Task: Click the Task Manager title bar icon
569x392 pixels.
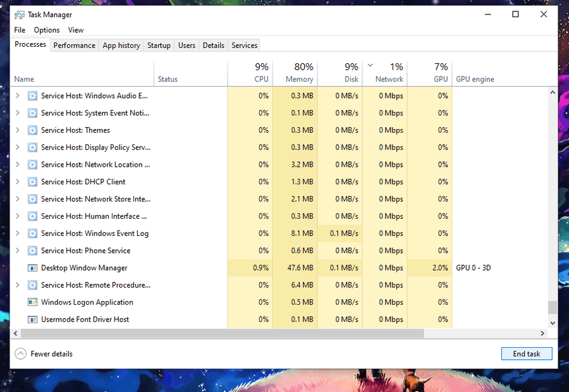Action: (x=19, y=15)
